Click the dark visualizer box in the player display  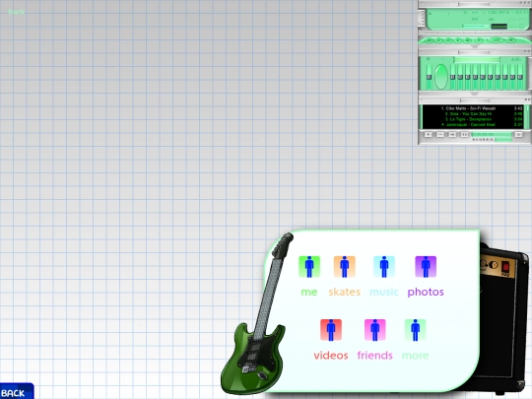[499, 27]
